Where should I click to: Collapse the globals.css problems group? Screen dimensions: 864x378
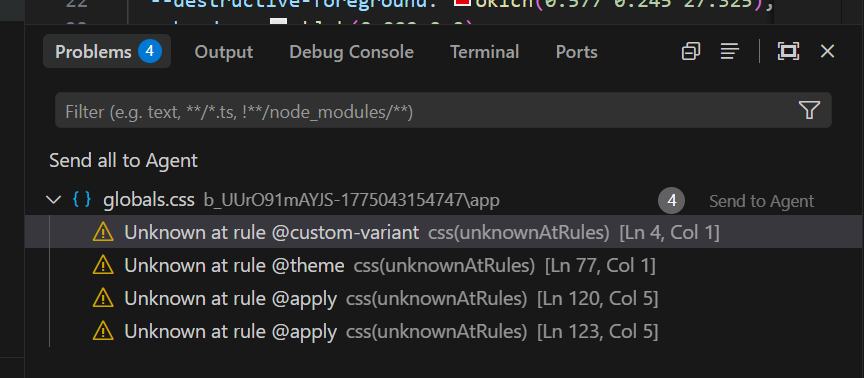[53, 199]
